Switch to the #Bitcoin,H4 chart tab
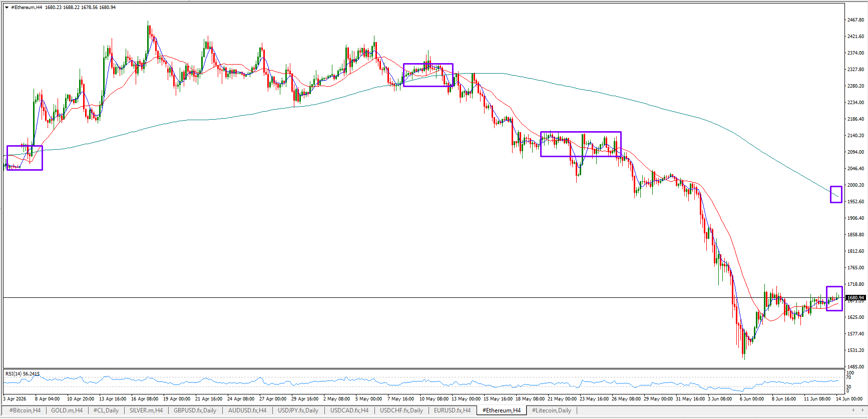This screenshot has width=868, height=419. tap(25, 410)
